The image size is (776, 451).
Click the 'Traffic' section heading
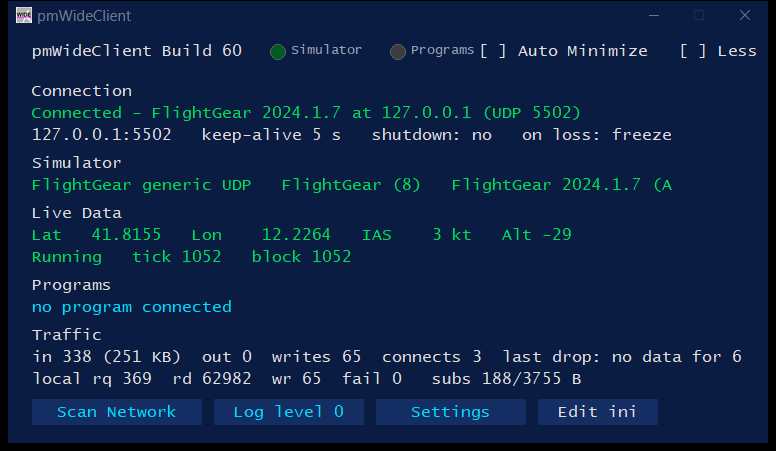click(66, 335)
